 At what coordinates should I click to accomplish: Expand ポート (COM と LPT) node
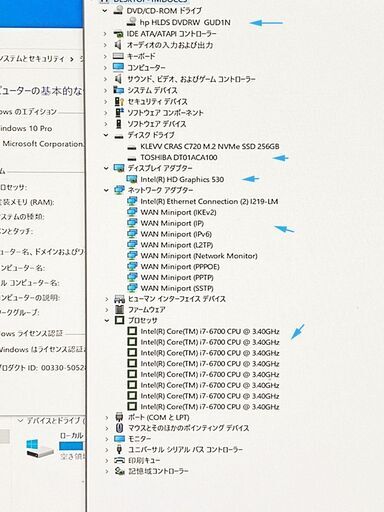[x=107, y=417]
